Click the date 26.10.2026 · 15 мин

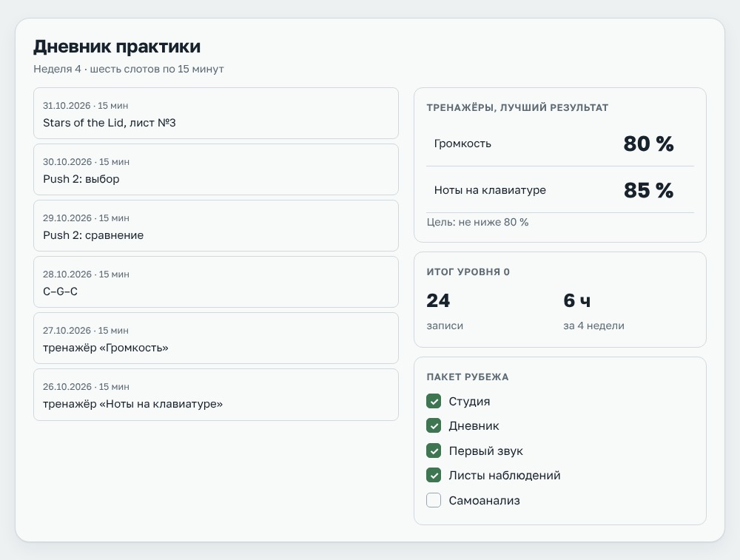tap(86, 386)
